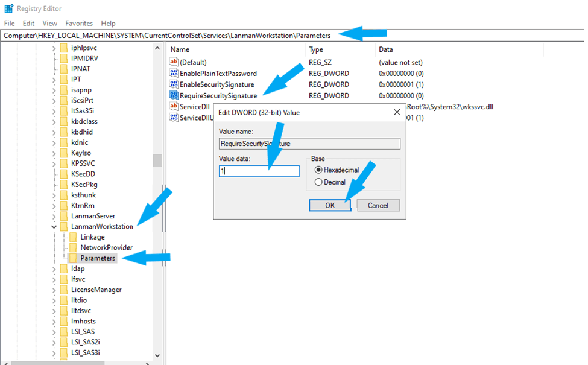Click the RequireSecuritySignature DWORD icon

[174, 95]
